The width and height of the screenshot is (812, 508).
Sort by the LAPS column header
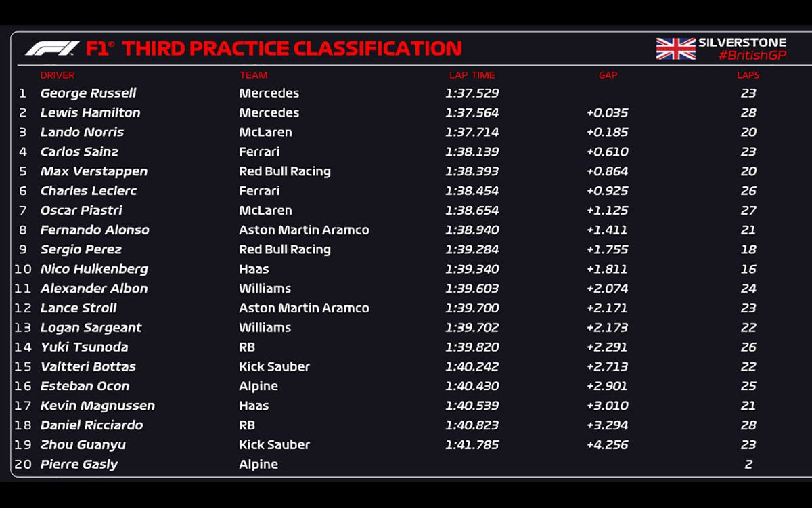pyautogui.click(x=748, y=75)
